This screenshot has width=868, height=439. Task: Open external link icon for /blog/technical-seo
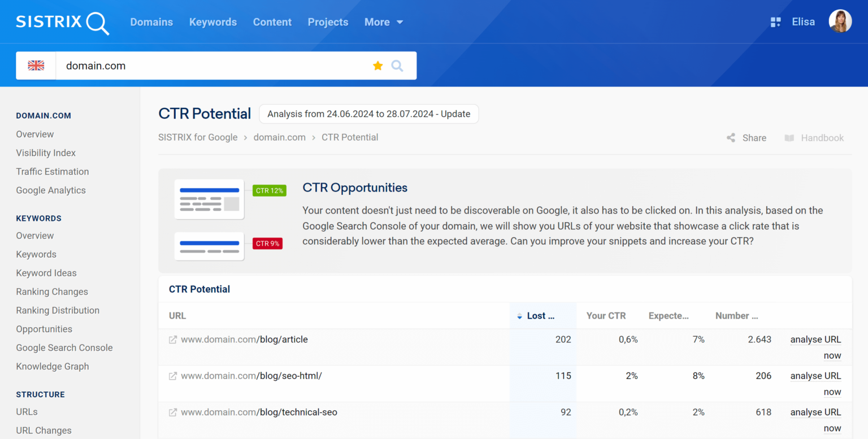point(173,412)
